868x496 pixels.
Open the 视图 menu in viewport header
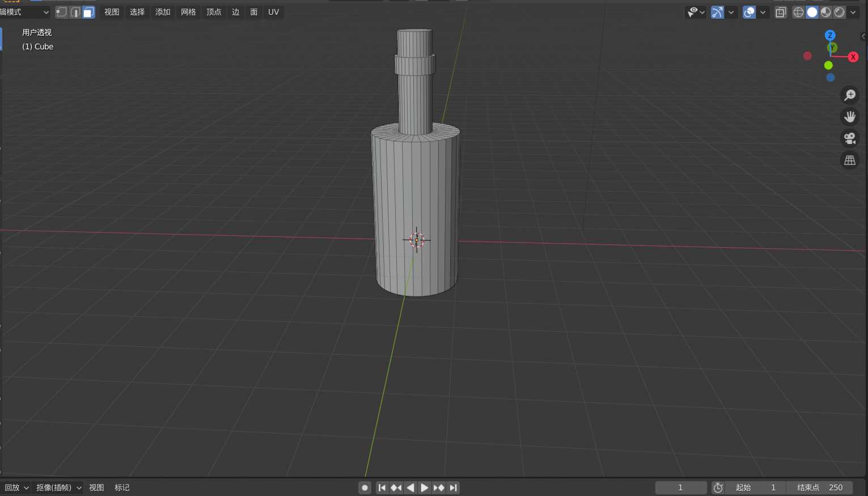[112, 12]
